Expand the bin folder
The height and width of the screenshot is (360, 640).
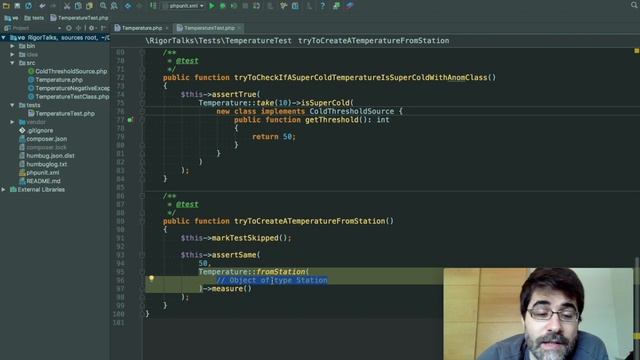(x=12, y=46)
